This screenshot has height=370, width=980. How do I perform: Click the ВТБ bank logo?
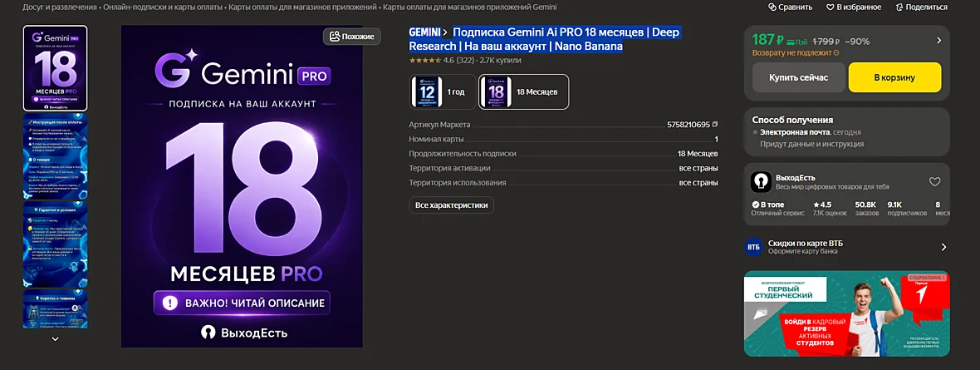[x=753, y=247]
